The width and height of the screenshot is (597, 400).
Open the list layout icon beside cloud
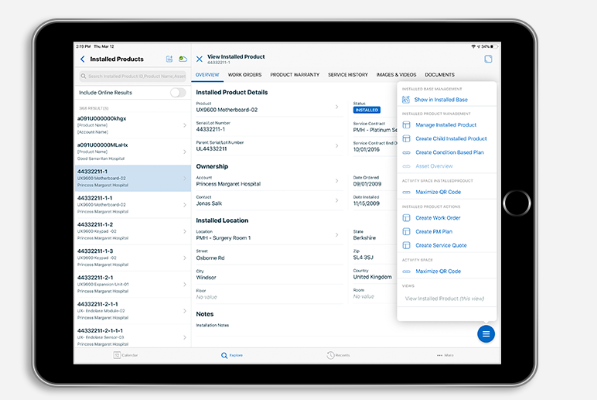(169, 59)
